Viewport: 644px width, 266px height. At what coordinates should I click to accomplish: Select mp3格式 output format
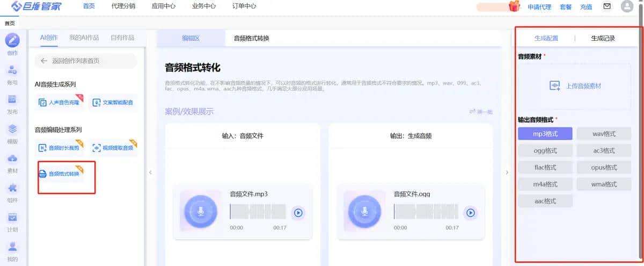(545, 134)
